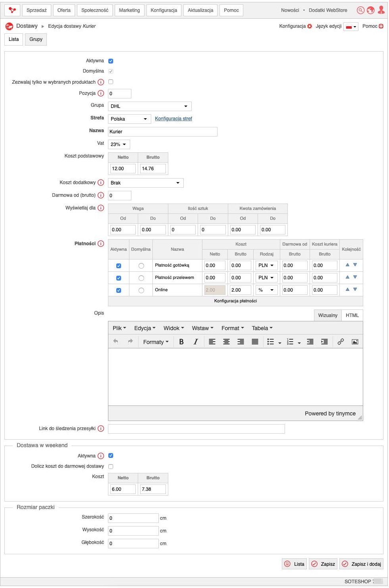The width and height of the screenshot is (389, 588).
Task: Increase indent in editor
Action: tap(325, 342)
